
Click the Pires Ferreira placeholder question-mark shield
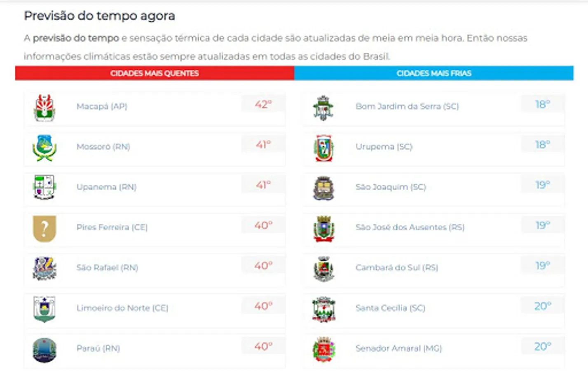point(44,228)
